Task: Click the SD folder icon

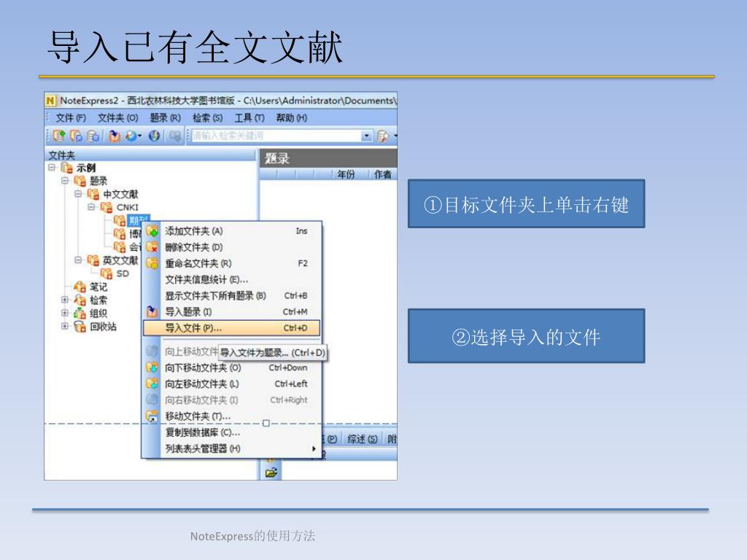Action: (x=107, y=273)
